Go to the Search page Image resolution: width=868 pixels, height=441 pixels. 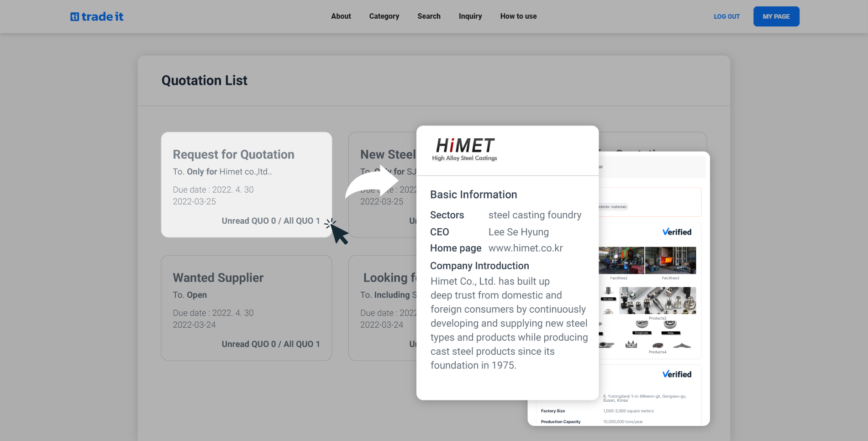coord(429,16)
